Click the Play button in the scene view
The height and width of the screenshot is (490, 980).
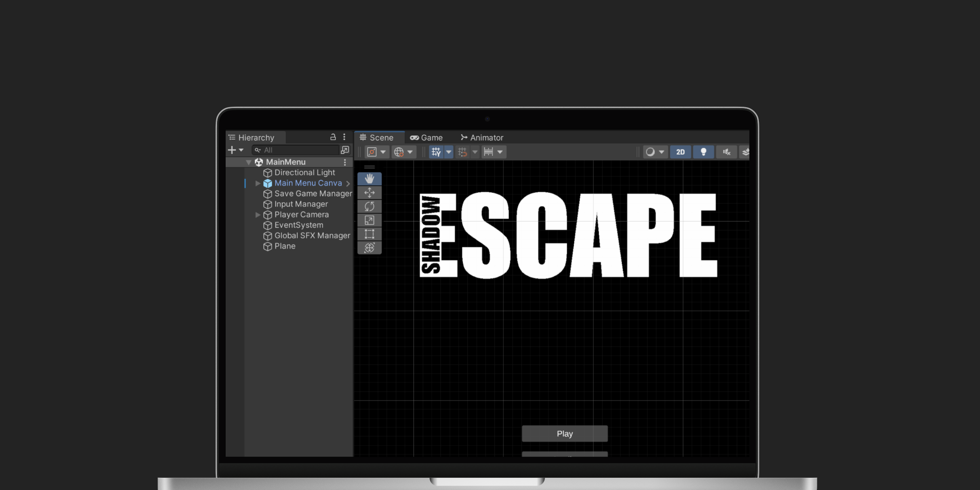point(565,434)
